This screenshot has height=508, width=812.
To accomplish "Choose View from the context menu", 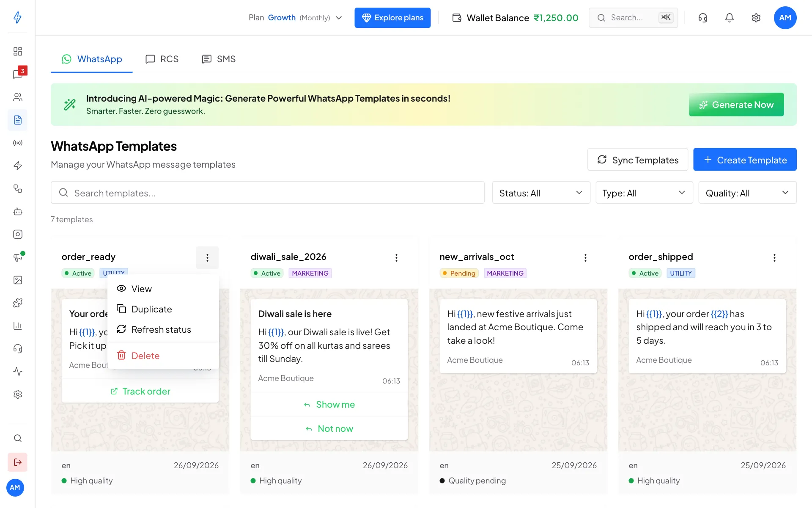I will [x=163, y=289].
